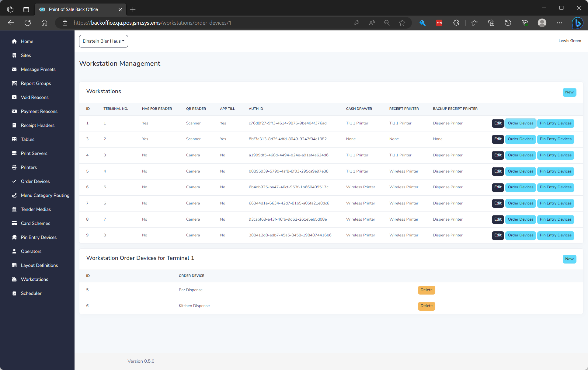Viewport: 588px width, 370px height.
Task: Click the Workstations sidebar icon
Action: [14, 279]
